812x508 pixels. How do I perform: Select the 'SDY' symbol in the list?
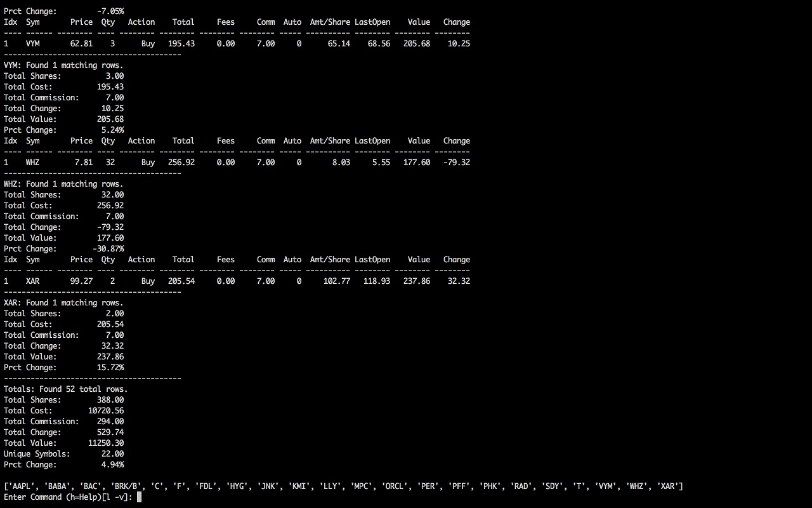click(555, 486)
